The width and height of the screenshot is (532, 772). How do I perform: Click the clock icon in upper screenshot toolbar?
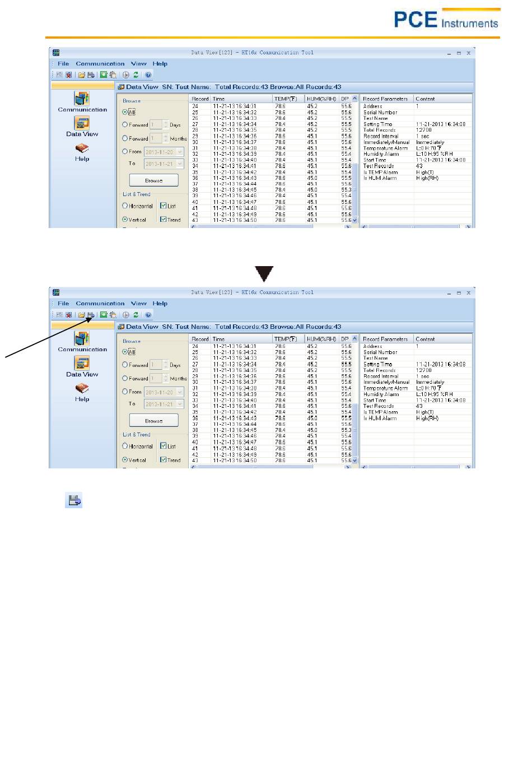[126, 75]
